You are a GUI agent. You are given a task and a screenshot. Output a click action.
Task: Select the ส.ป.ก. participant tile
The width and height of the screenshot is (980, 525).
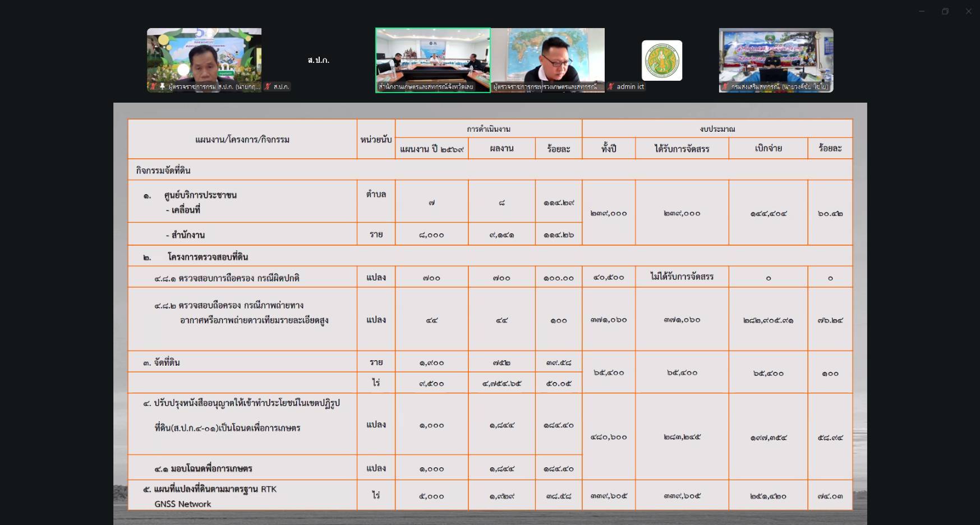coord(318,60)
